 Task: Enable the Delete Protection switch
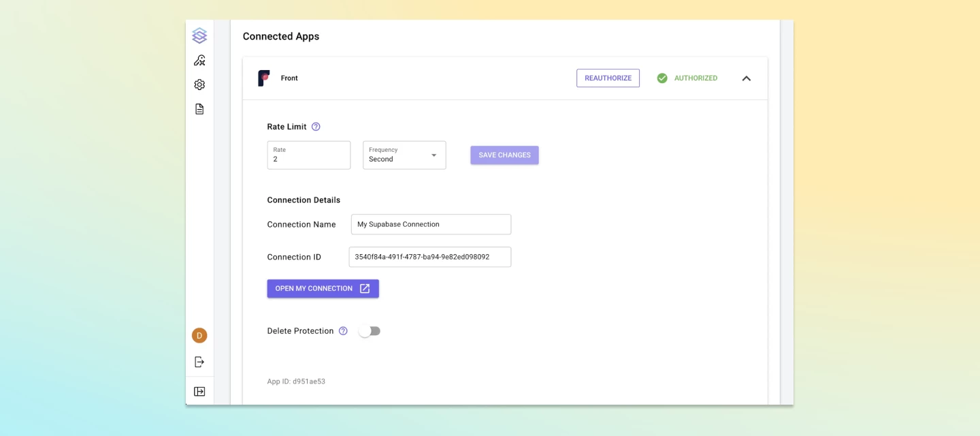pos(370,331)
